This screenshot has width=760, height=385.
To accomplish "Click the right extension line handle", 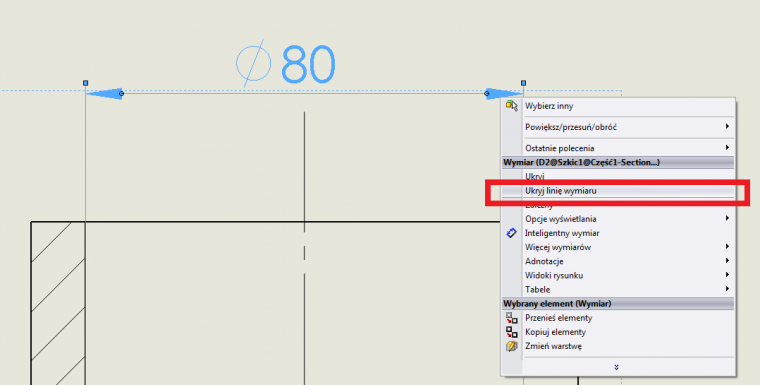I will coord(523,83).
